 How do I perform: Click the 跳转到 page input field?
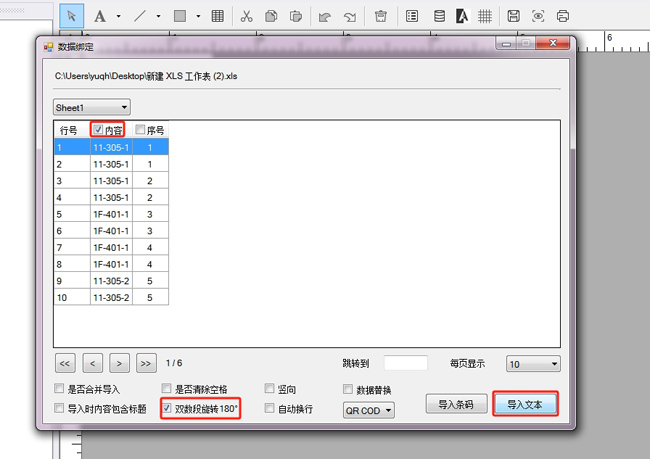[405, 364]
